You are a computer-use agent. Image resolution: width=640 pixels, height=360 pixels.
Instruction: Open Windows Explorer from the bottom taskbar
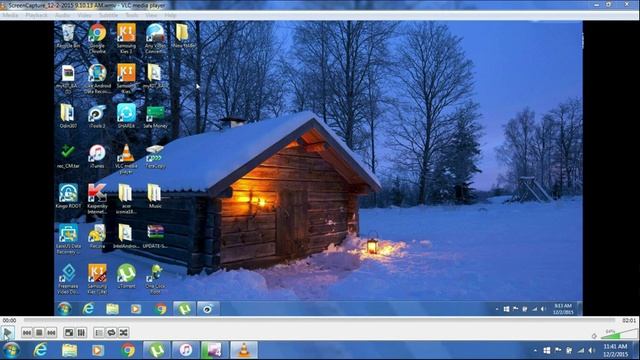pos(69,350)
